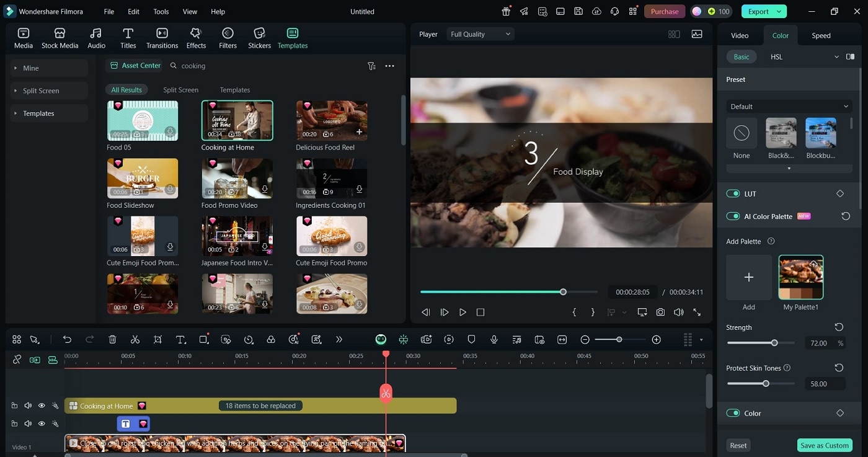Click the microphone voiceover icon
This screenshot has width=868, height=457.
tap(494, 339)
